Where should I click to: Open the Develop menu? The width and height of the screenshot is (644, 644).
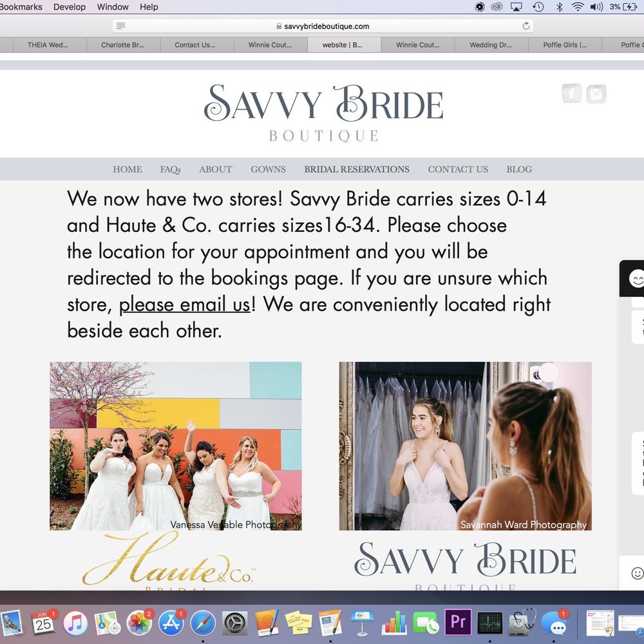tap(70, 6)
